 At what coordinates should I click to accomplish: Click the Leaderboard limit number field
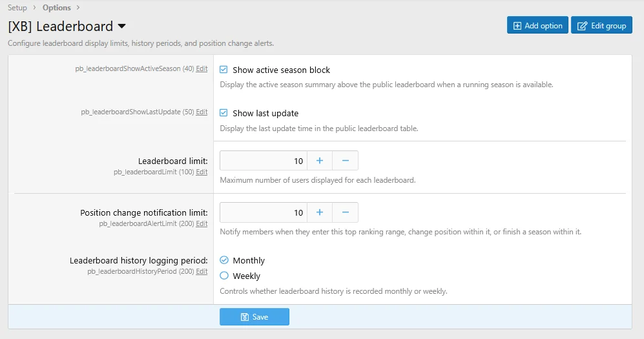point(264,161)
